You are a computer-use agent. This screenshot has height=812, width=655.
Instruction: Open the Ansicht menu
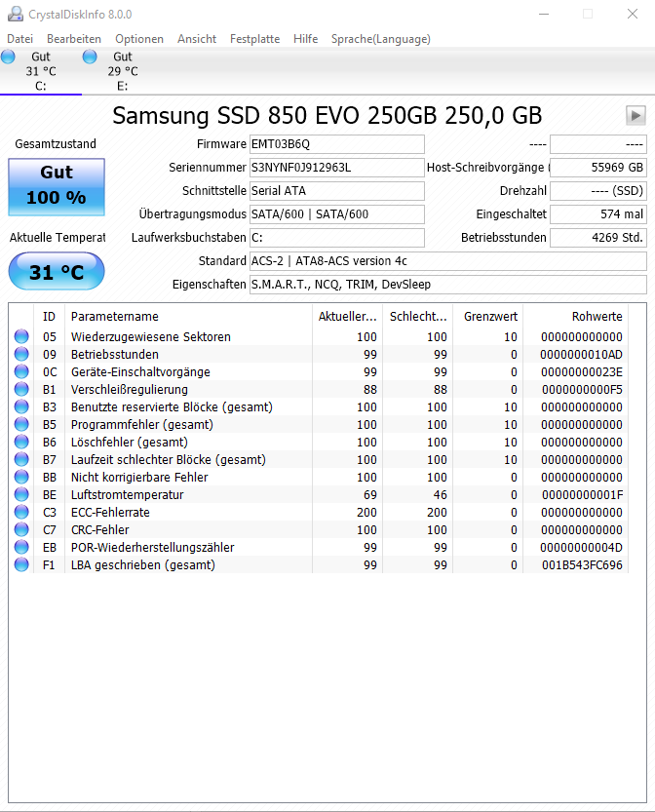(197, 39)
